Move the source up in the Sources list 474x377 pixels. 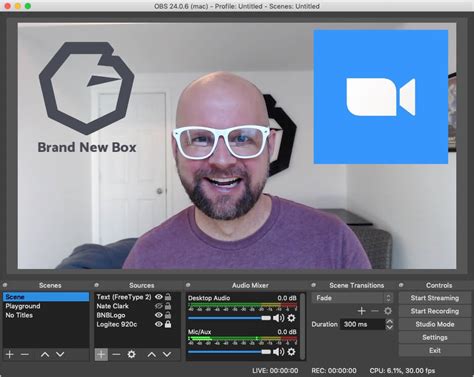pos(152,354)
